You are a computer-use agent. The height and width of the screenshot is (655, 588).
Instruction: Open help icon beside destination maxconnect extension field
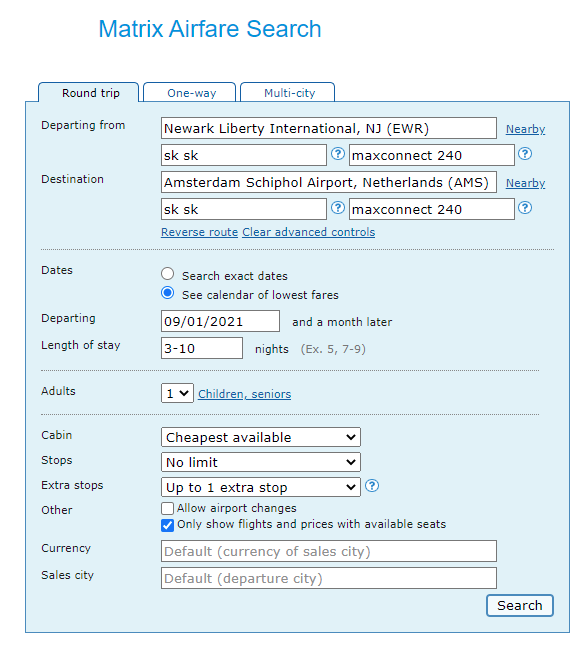[525, 208]
